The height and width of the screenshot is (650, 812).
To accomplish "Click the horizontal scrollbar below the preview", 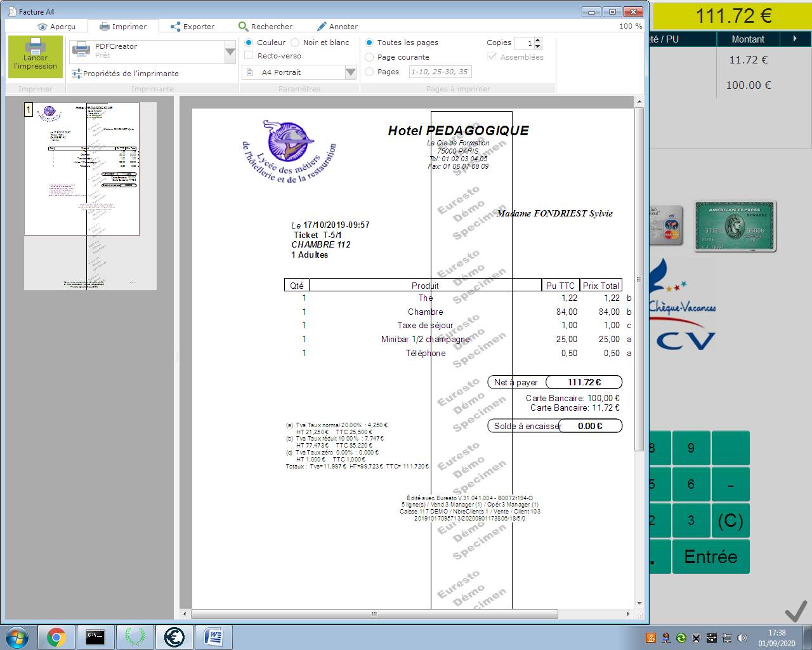I will pyautogui.click(x=374, y=614).
